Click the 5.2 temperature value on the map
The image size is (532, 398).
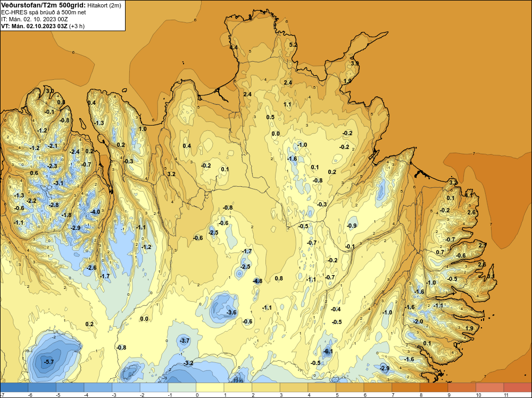(x=293, y=45)
